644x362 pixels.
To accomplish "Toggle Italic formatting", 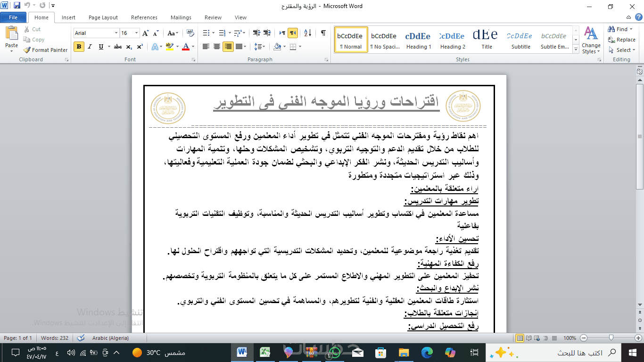I will [x=90, y=47].
